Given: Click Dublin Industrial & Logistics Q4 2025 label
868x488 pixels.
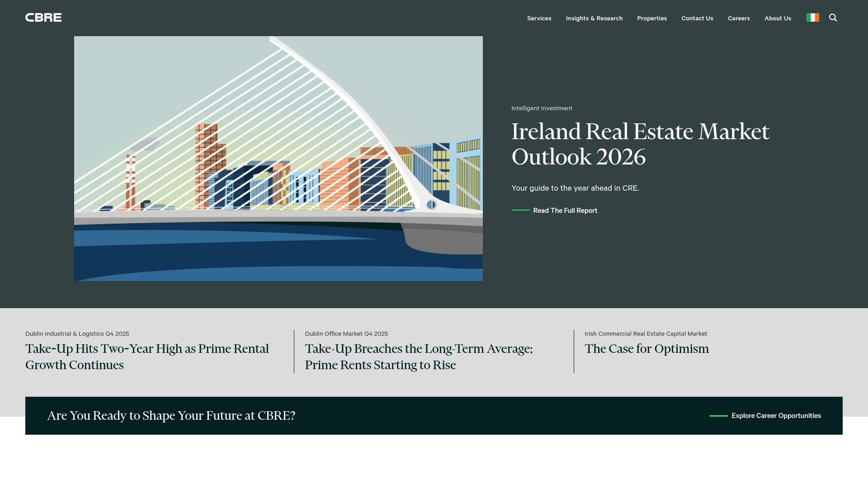Looking at the screenshot, I should click(77, 334).
